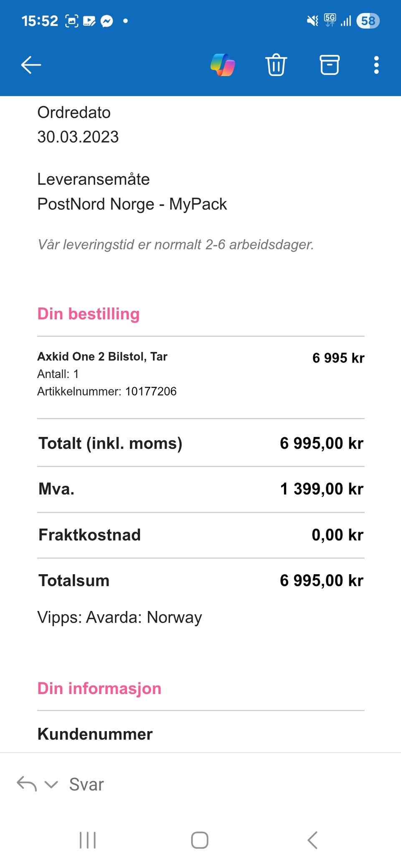Tap the Axkid One 2 Bilstol product name
Image resolution: width=401 pixels, height=868 pixels.
tap(102, 356)
